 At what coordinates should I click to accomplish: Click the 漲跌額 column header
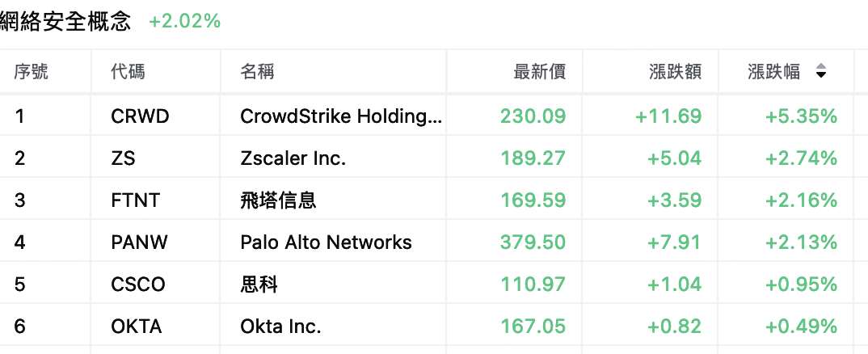(676, 71)
